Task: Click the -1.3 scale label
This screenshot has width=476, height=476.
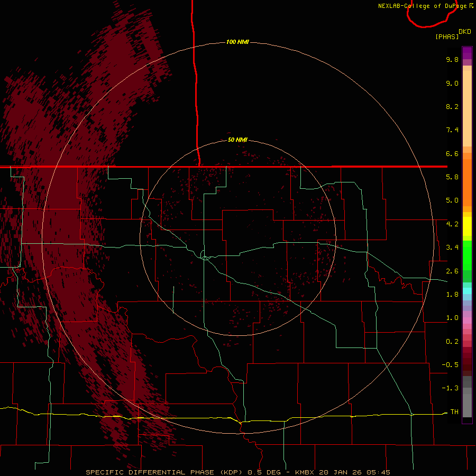Action: click(x=450, y=388)
